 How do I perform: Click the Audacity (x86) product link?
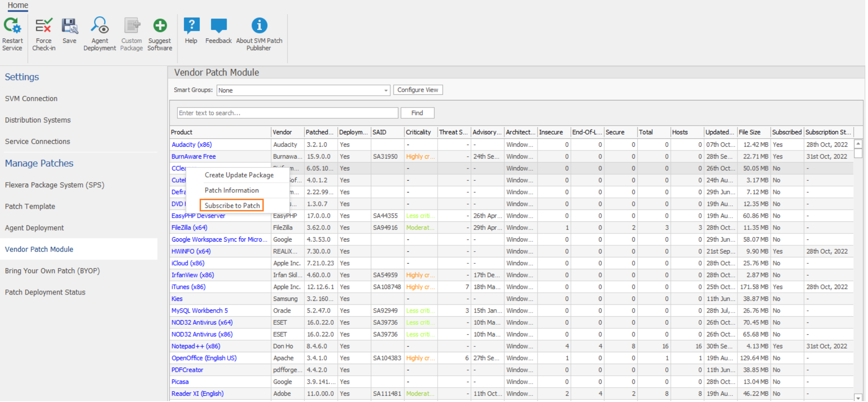(191, 145)
